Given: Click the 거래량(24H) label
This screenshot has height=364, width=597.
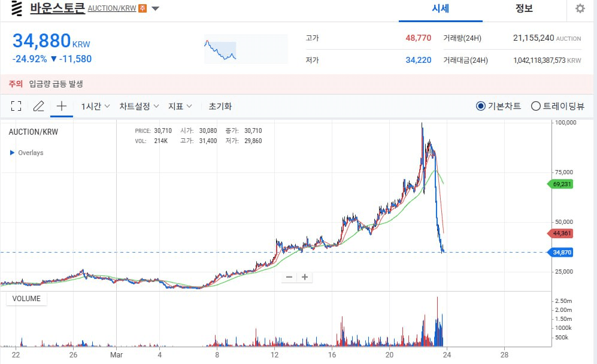Looking at the screenshot, I should pyautogui.click(x=462, y=38).
